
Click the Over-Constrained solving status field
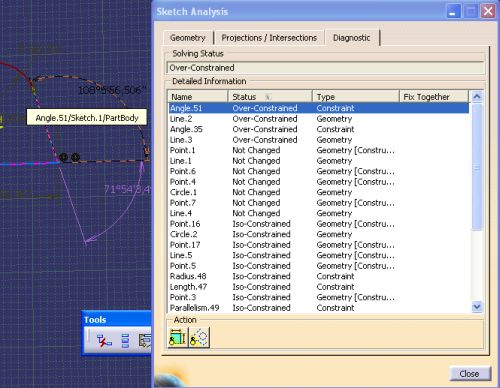tap(325, 68)
